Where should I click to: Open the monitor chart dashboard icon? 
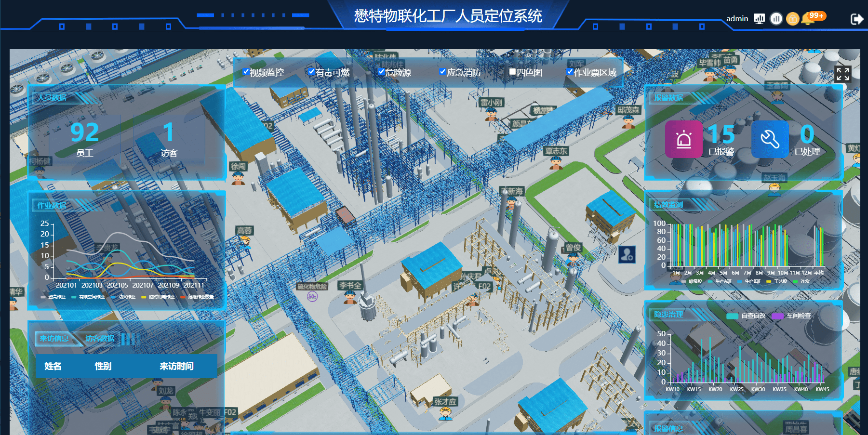(759, 19)
